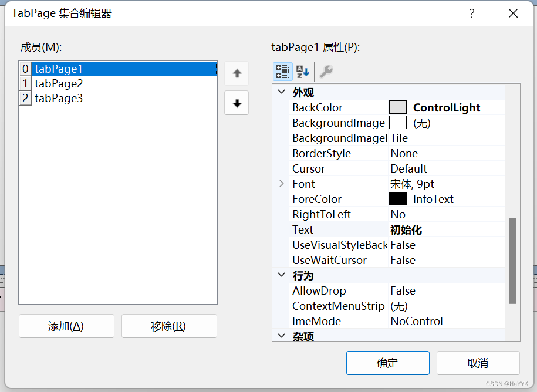Select tabPage3 in members list
The image size is (537, 392).
[124, 98]
